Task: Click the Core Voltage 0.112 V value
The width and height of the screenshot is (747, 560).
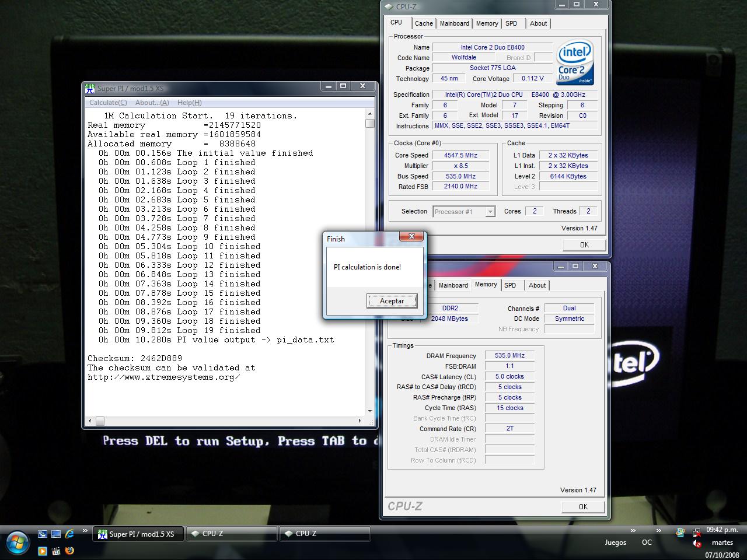Action: (533, 78)
